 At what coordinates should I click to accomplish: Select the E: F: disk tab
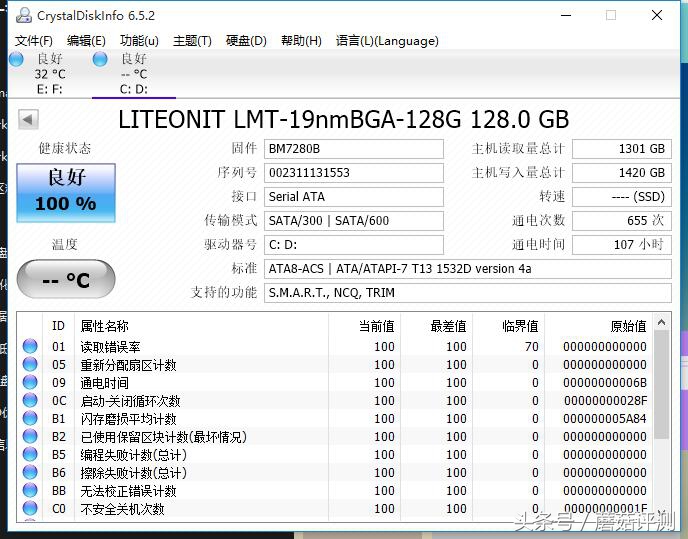tap(49, 74)
